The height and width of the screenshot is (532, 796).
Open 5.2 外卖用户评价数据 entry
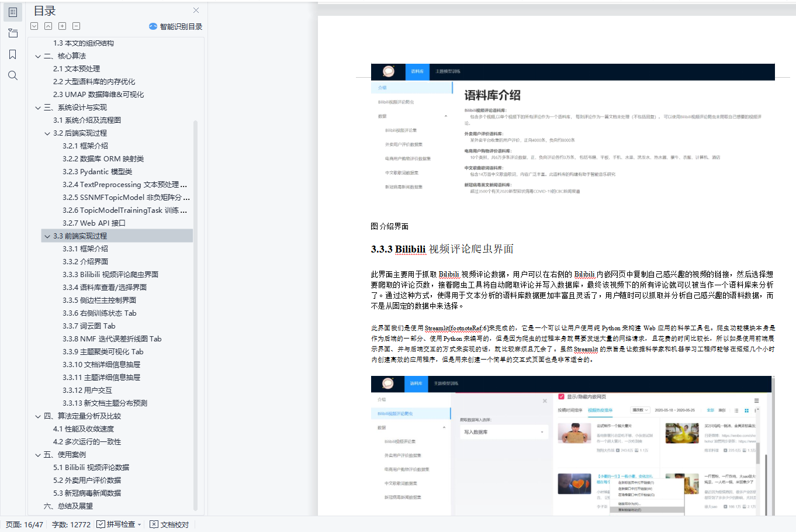[87, 481]
